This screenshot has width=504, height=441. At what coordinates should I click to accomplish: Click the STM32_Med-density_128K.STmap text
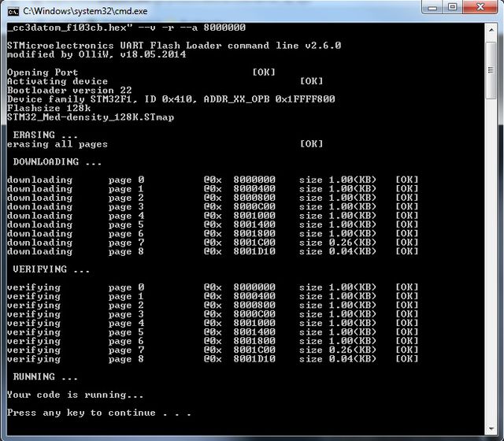tap(90, 117)
